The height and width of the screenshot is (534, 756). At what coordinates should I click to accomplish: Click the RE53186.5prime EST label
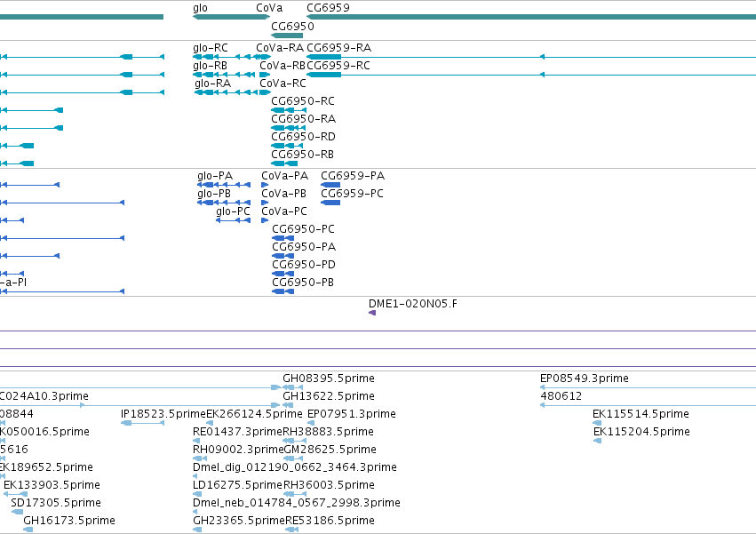coord(330,521)
